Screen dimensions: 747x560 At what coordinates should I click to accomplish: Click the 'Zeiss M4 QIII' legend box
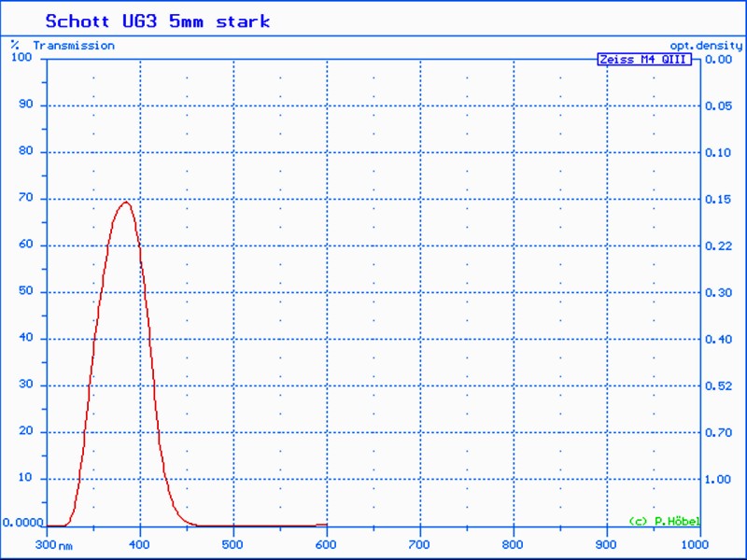click(x=644, y=60)
